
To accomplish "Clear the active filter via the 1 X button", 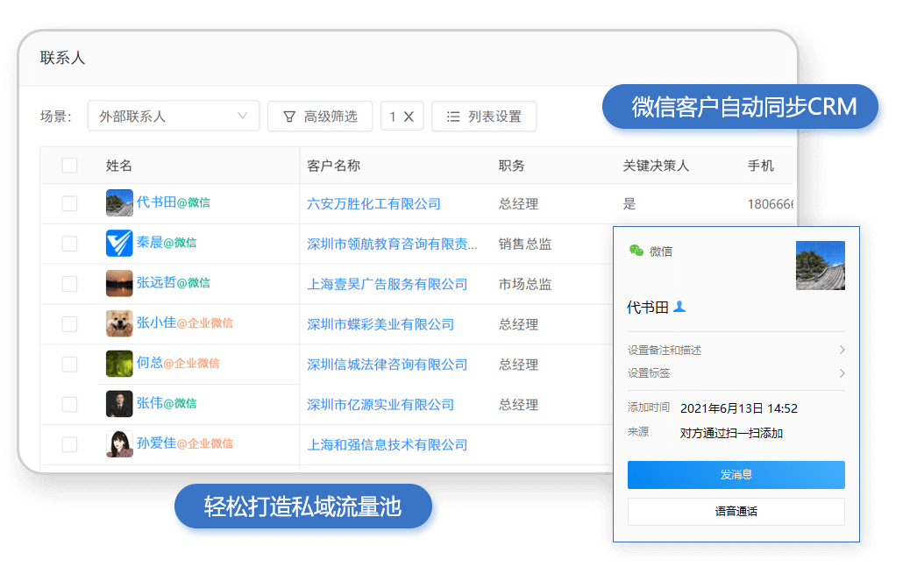I will [x=402, y=117].
